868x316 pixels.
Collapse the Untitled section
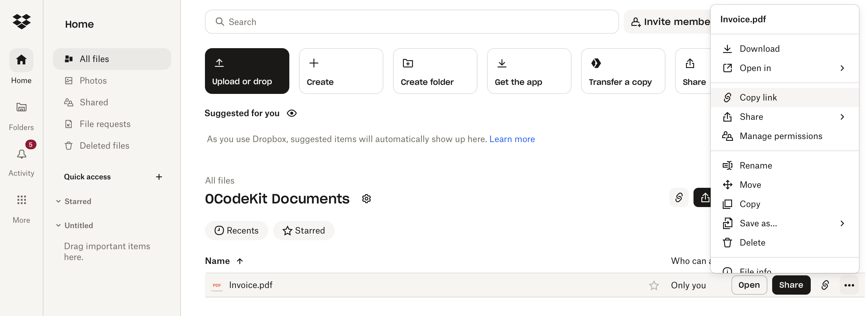click(58, 225)
